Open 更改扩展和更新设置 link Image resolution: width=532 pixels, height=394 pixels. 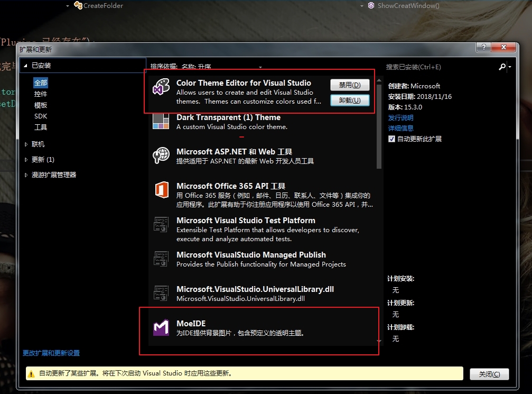(x=51, y=353)
